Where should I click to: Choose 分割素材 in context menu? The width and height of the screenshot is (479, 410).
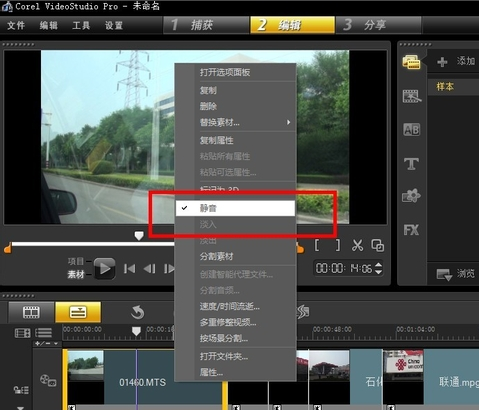pos(217,256)
